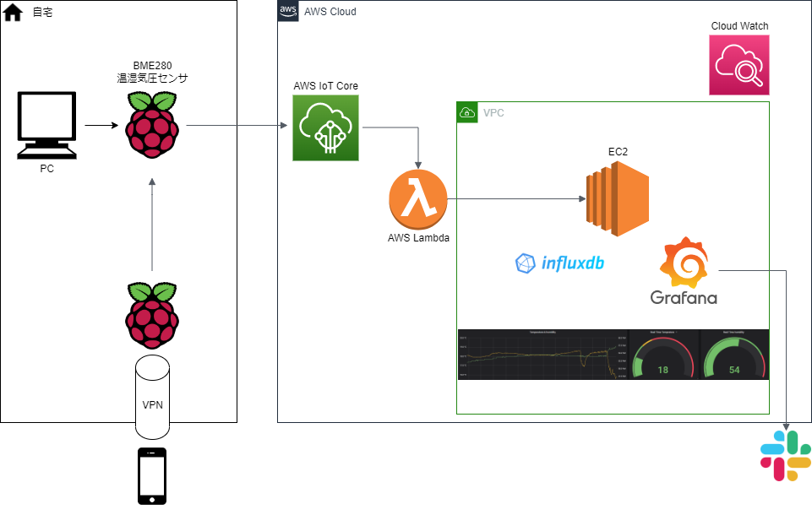Viewport: 812px width, 515px height.
Task: Select the Grafana logo
Action: (x=684, y=271)
